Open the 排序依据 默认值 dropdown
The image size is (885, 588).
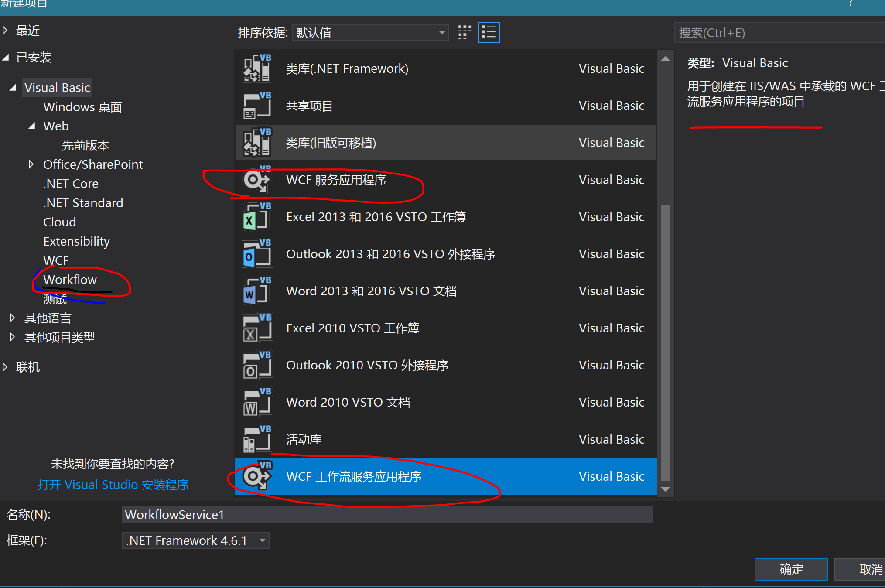tap(370, 33)
